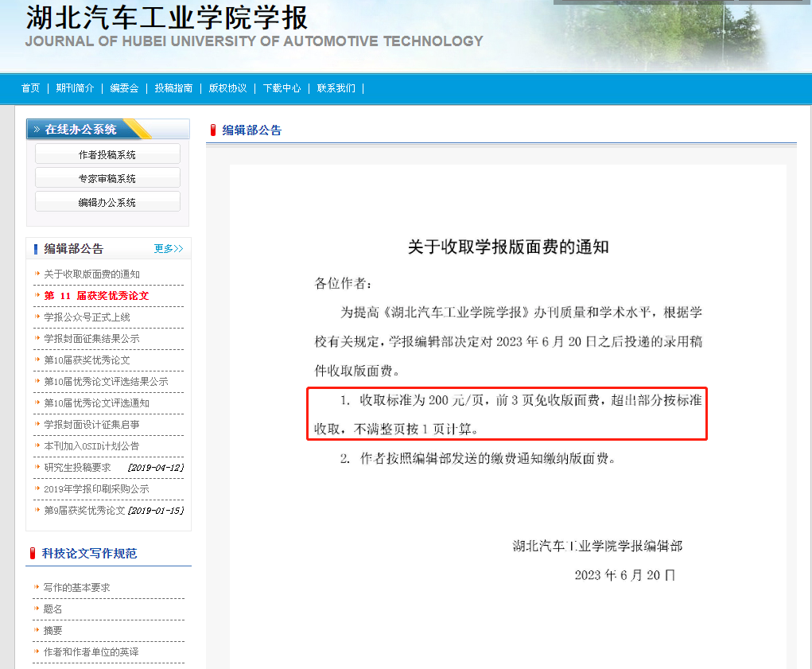Open the 投稿指南 nav item
This screenshot has height=669, width=812.
click(x=173, y=88)
